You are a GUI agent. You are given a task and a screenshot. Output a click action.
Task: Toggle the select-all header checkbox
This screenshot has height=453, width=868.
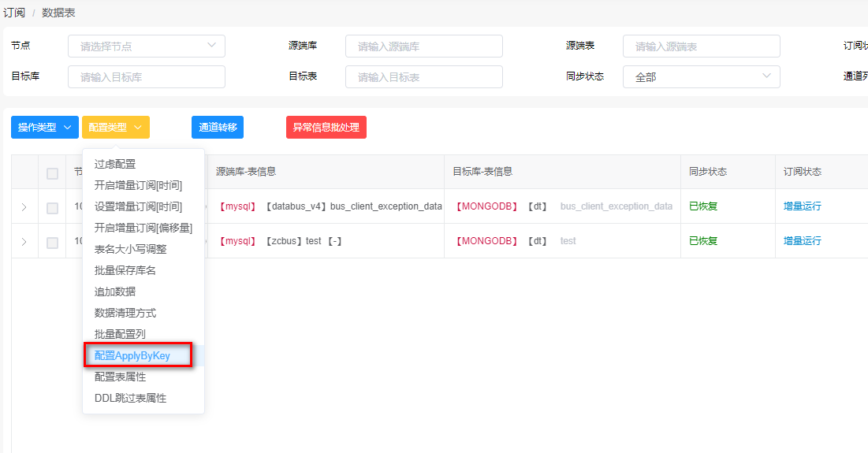[52, 173]
